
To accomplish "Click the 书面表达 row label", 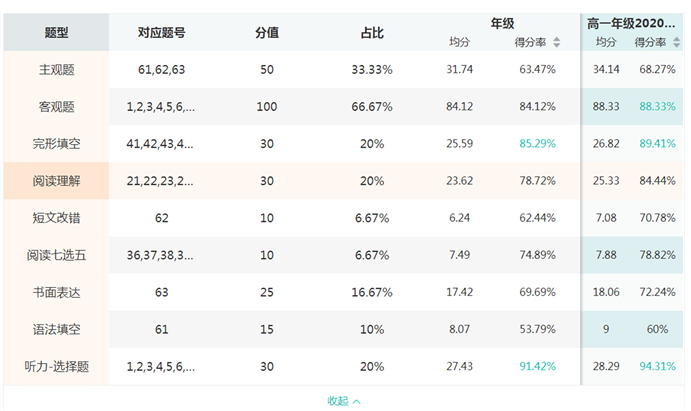I will (57, 292).
